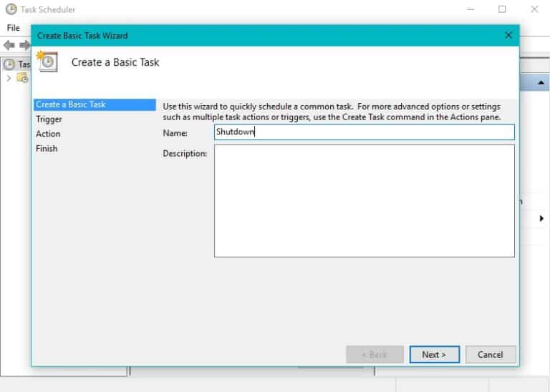The height and width of the screenshot is (392, 550).
Task: Collapse the Actions pane section with up arrow
Action: point(541,83)
